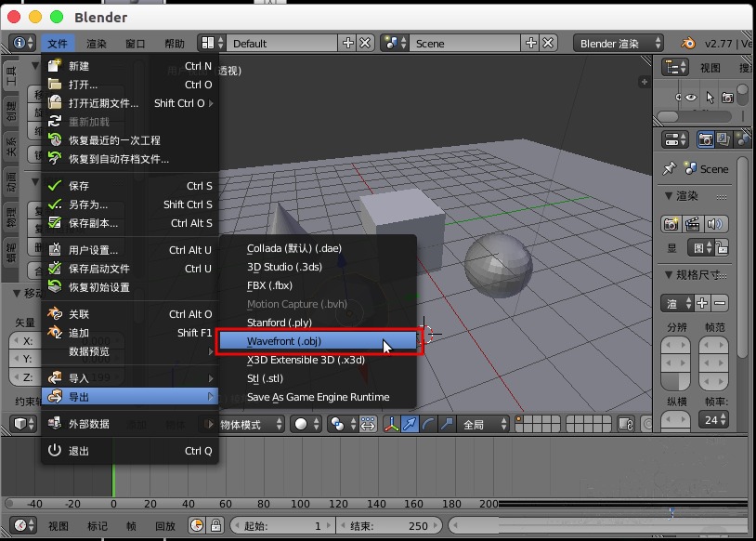Open the 窗口 menu
The image size is (756, 541).
135,44
